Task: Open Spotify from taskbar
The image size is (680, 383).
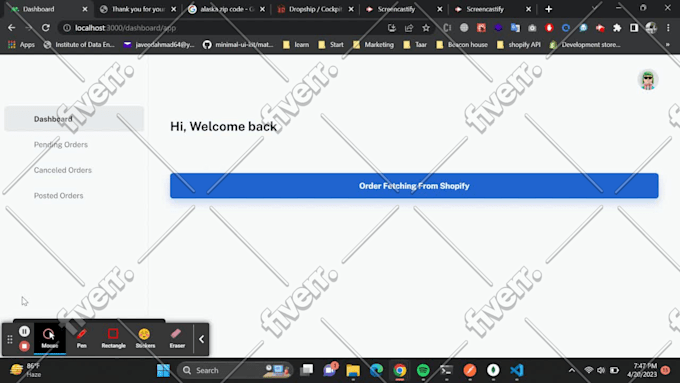Action: pyautogui.click(x=423, y=370)
